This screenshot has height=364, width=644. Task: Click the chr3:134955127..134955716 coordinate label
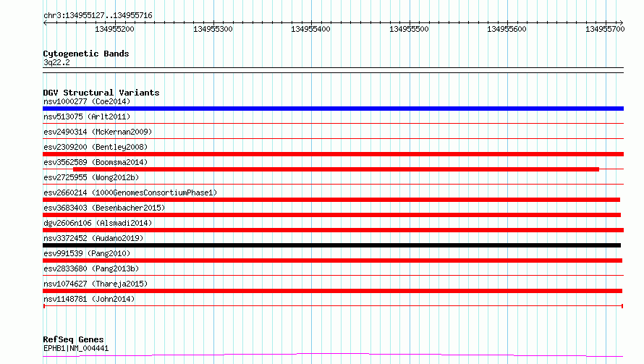tap(98, 15)
